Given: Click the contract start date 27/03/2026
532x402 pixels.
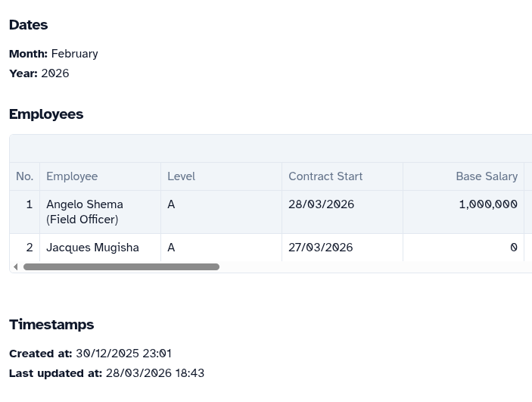Looking at the screenshot, I should 320,248.
